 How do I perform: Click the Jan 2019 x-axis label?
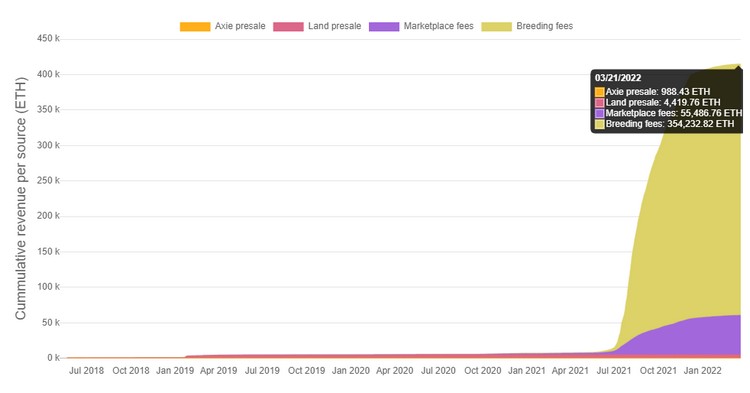coord(175,371)
